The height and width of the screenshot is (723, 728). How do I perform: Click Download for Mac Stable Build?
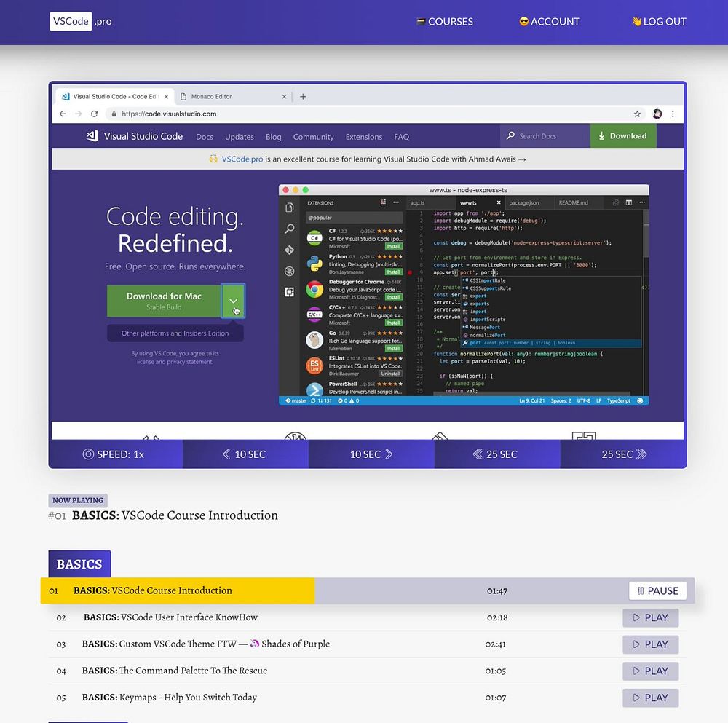[x=164, y=301]
